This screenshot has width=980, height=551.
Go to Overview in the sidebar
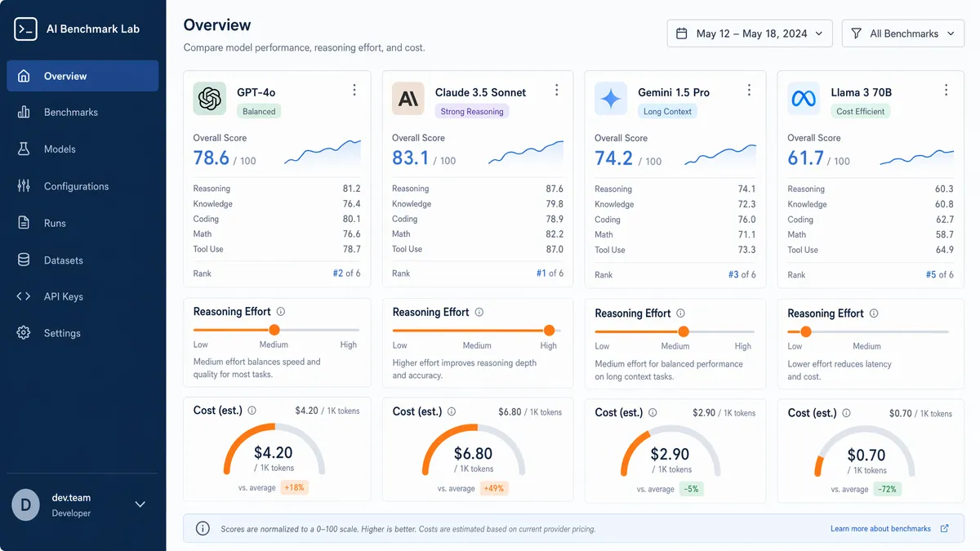point(82,76)
